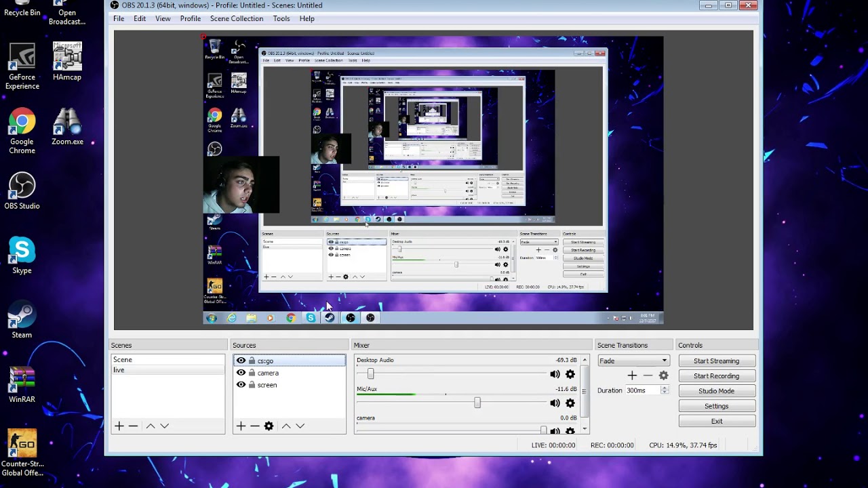Open Mic/Aux settings gear
Viewport: 868px width, 488px height.
tap(570, 403)
